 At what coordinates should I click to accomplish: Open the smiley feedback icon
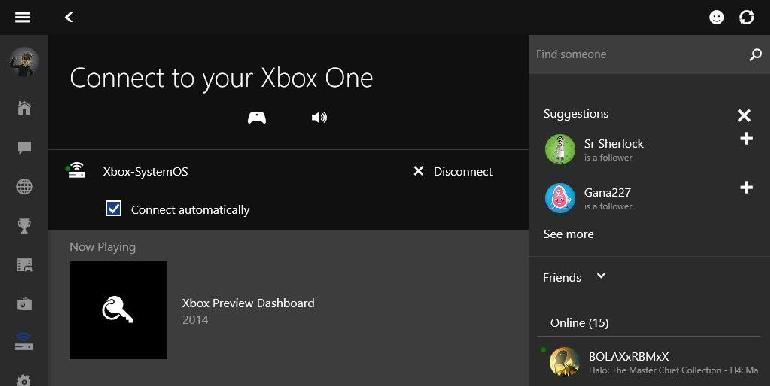click(x=716, y=17)
